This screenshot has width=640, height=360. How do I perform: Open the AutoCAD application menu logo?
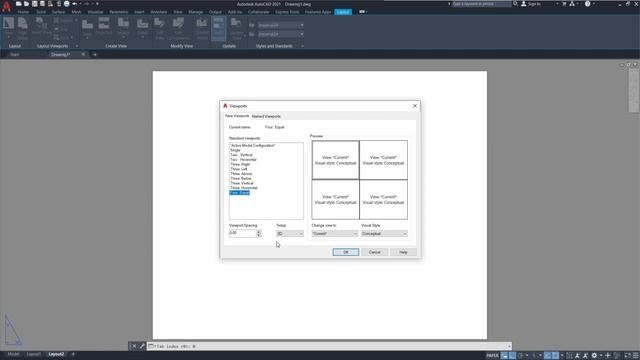coord(7,7)
